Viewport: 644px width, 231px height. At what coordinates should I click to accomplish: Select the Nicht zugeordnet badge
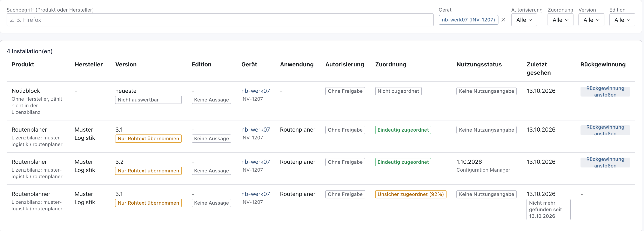(398, 91)
